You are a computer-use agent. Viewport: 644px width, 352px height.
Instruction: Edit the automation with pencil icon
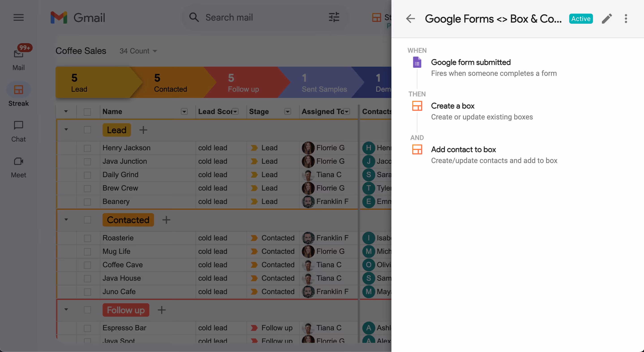coord(607,19)
